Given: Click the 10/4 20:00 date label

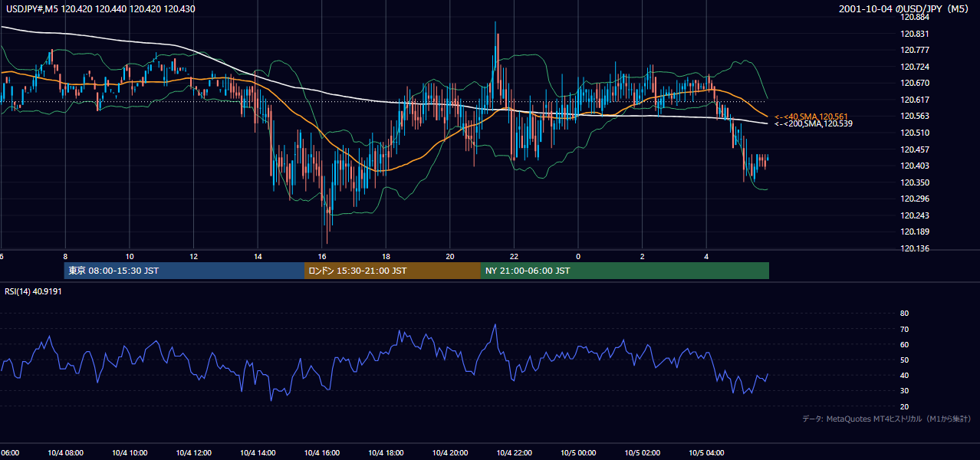Looking at the screenshot, I should point(450,453).
